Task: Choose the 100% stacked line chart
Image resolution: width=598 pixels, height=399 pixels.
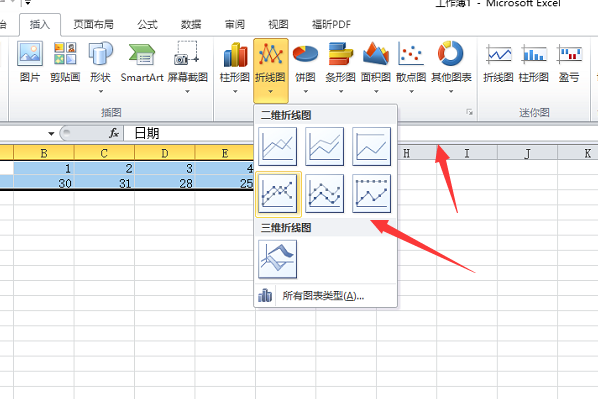Action: tap(371, 146)
